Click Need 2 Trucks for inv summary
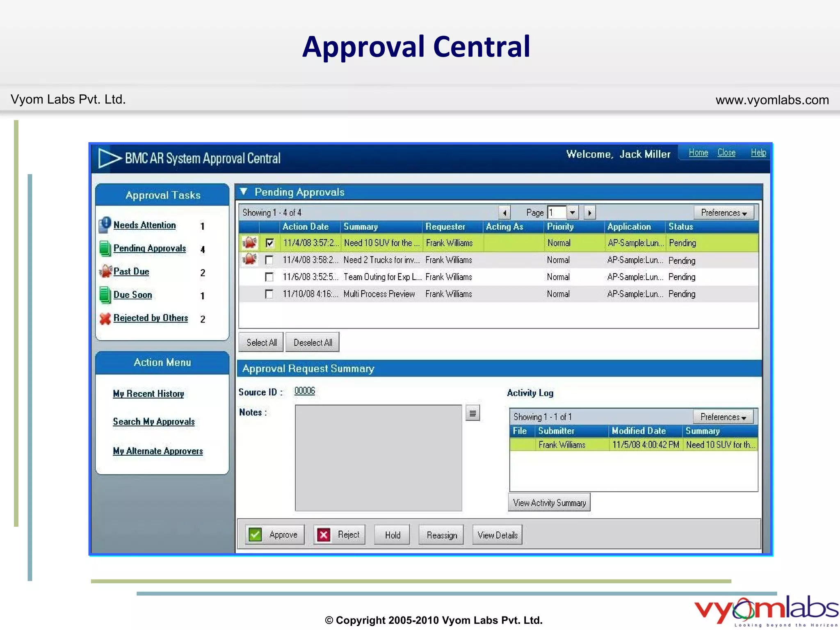Image resolution: width=840 pixels, height=630 pixels. pos(381,260)
